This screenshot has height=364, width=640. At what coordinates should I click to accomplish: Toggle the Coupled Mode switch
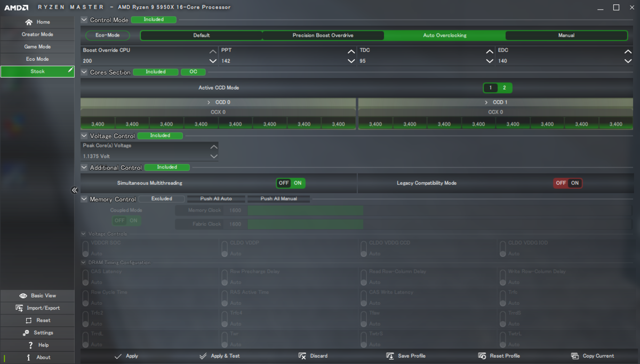point(126,220)
